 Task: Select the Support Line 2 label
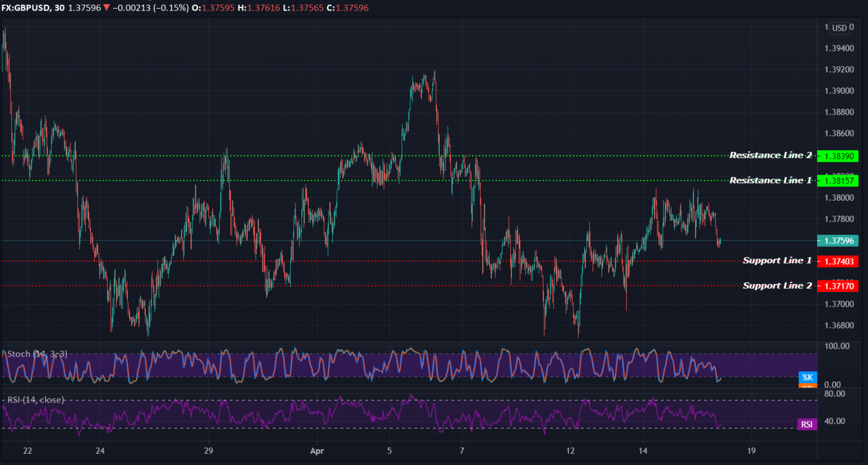[777, 286]
